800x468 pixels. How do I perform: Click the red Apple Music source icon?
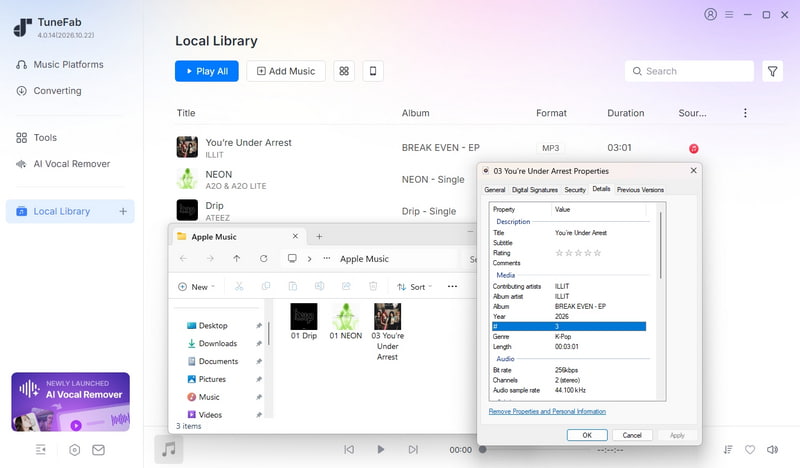tap(693, 149)
